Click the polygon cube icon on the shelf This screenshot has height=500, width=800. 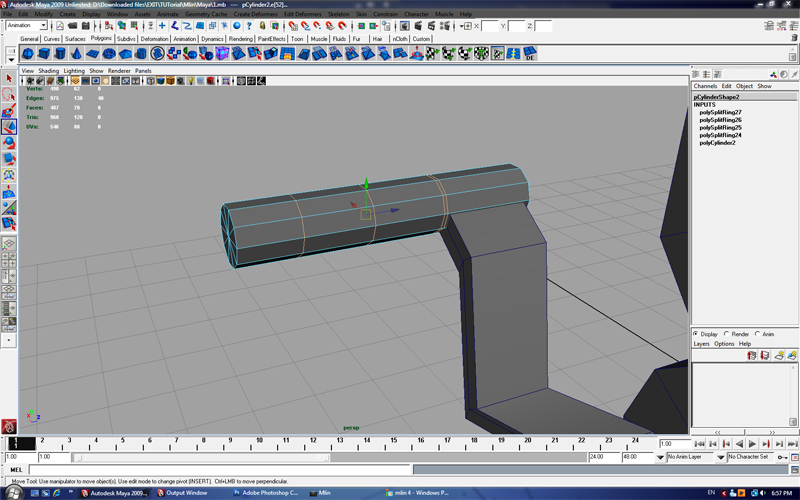point(45,53)
